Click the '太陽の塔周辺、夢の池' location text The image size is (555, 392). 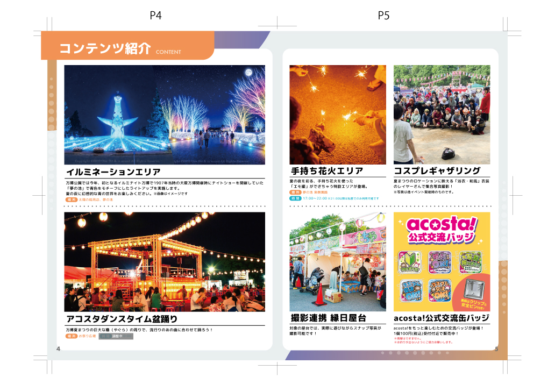click(x=96, y=200)
